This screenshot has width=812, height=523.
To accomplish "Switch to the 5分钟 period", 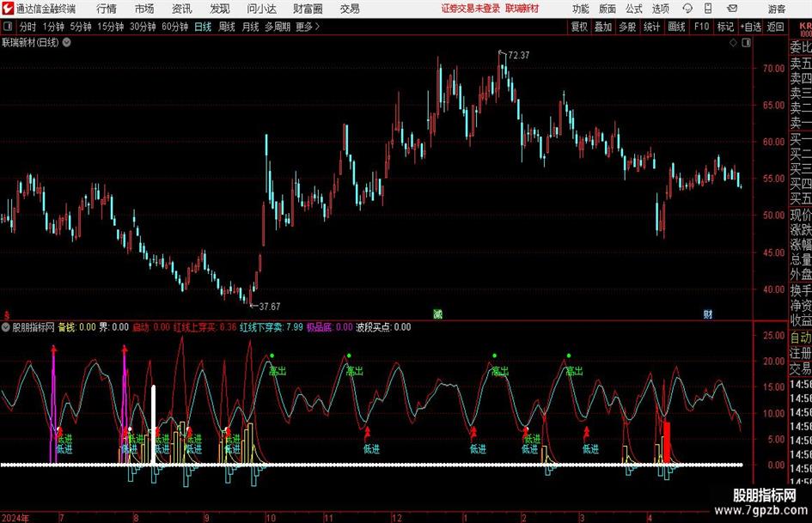I will click(x=81, y=27).
